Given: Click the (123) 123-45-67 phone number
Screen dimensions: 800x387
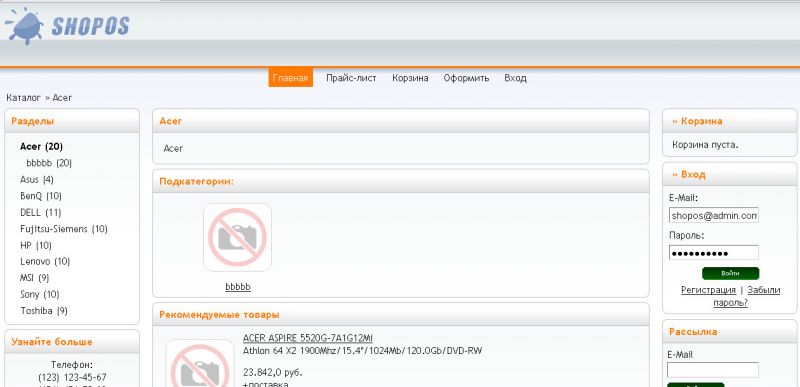Looking at the screenshot, I should 72,378.
